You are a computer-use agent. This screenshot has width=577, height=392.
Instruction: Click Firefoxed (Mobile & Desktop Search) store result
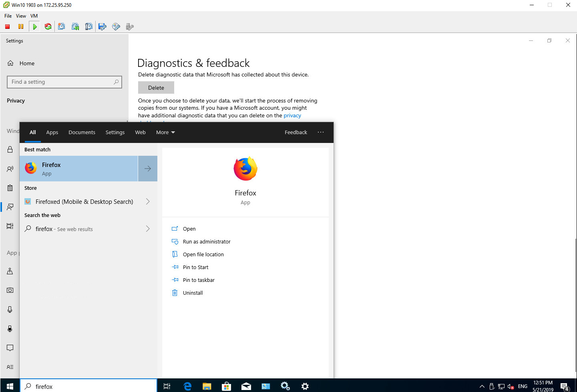tap(79, 201)
